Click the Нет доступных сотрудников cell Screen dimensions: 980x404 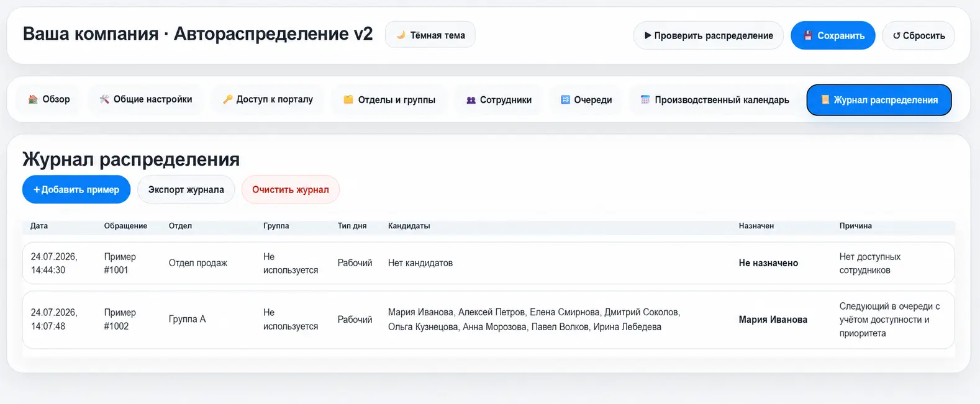pyautogui.click(x=869, y=263)
